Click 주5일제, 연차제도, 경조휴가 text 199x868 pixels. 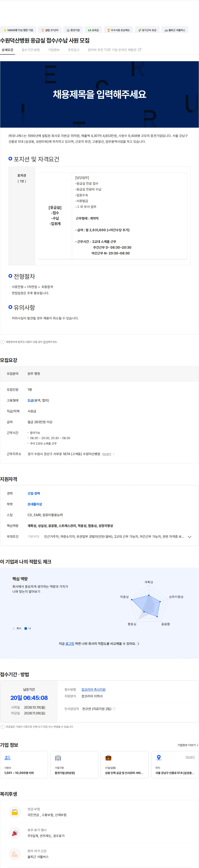point(46,836)
